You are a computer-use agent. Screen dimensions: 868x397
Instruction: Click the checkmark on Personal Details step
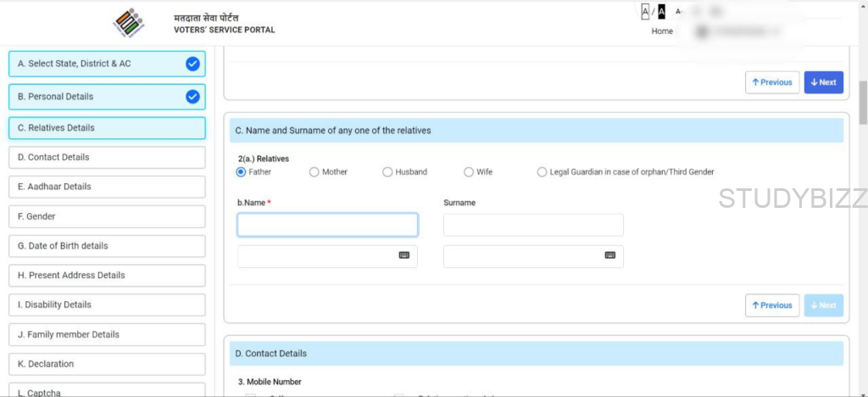coord(192,97)
